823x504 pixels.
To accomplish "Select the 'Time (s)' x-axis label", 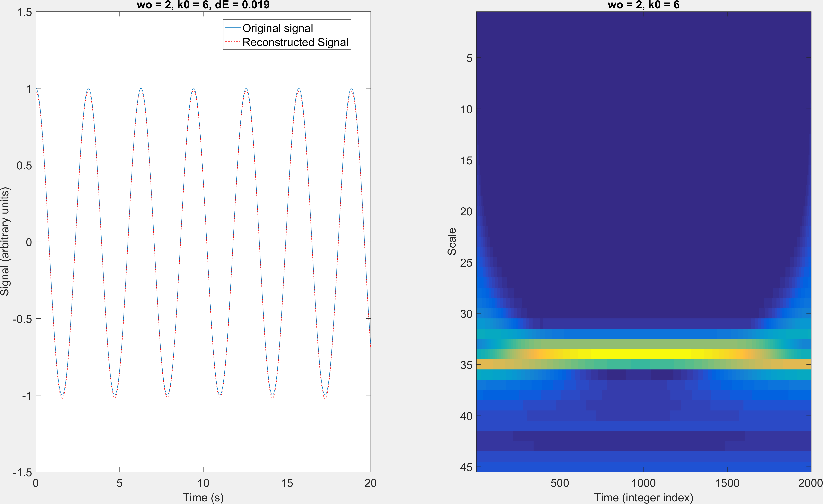I will [203, 497].
